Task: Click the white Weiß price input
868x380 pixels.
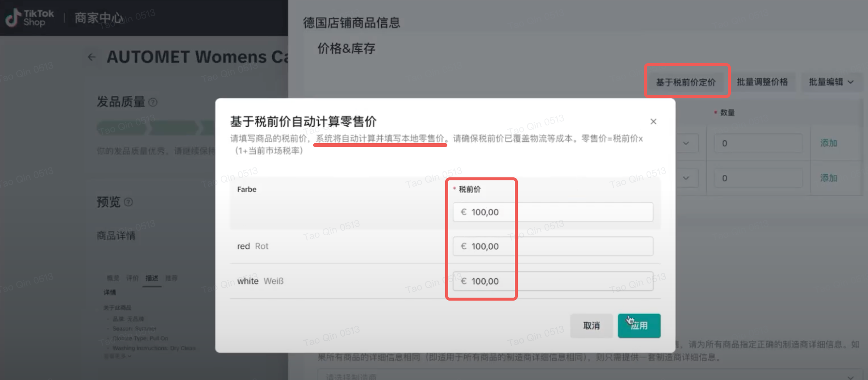Action: tap(553, 281)
